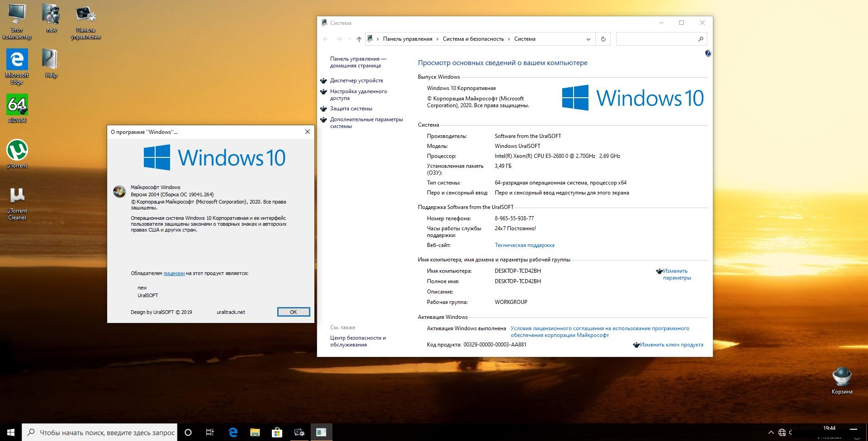The height and width of the screenshot is (441, 868).
Task: Click the 'WORKGROUP' value
Action: pos(511,302)
